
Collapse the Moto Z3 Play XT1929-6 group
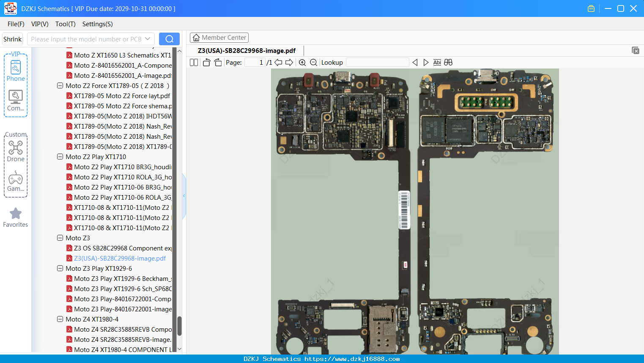point(60,269)
